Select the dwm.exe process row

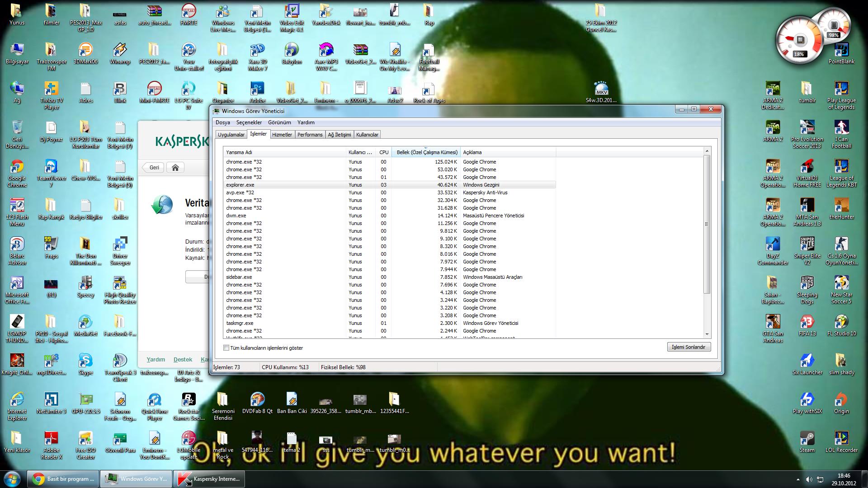click(390, 216)
